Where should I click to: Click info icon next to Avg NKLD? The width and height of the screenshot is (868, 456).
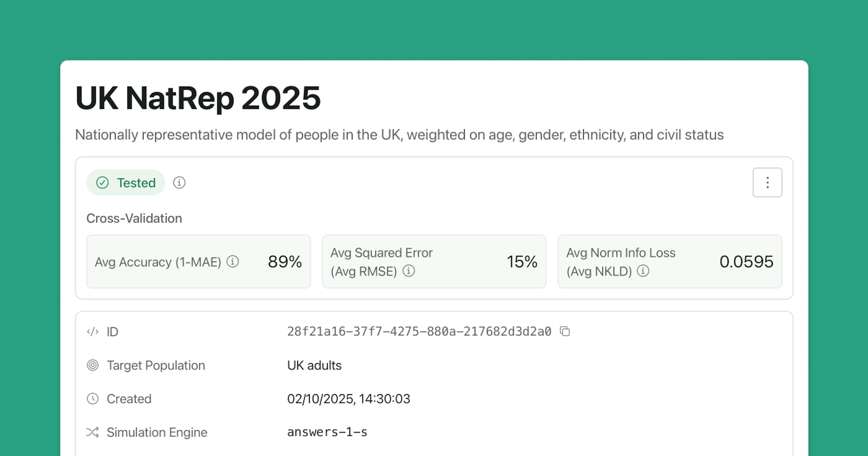point(643,271)
